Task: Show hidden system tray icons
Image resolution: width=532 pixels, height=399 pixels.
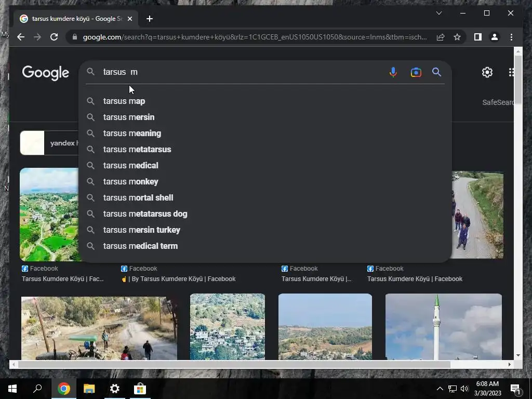Action: tap(440, 389)
